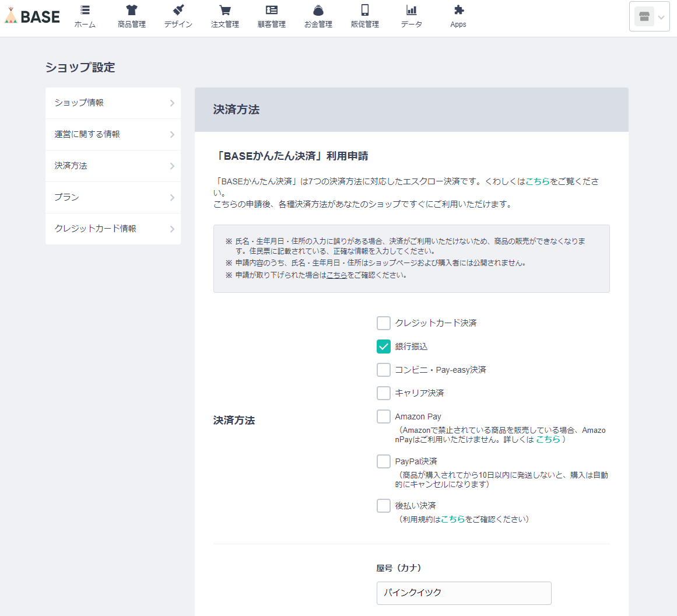Tick the Amazon Pay checkbox
The width and height of the screenshot is (677, 616).
click(x=383, y=416)
